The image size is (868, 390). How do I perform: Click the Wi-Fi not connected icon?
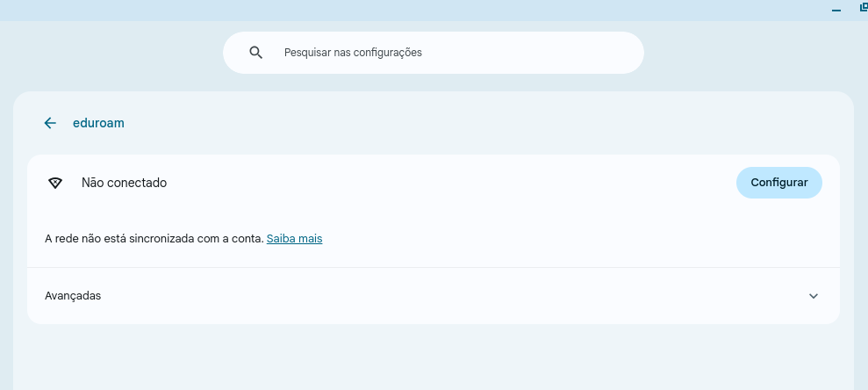tap(54, 183)
